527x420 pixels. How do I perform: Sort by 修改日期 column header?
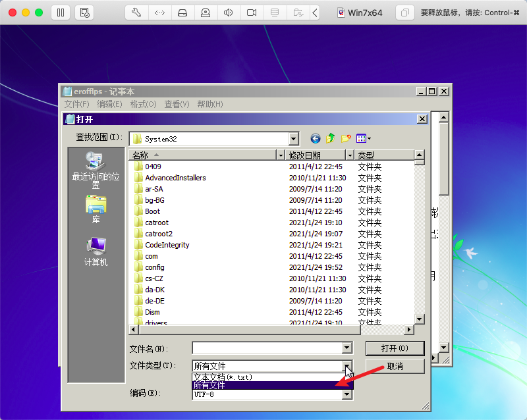[x=316, y=155]
